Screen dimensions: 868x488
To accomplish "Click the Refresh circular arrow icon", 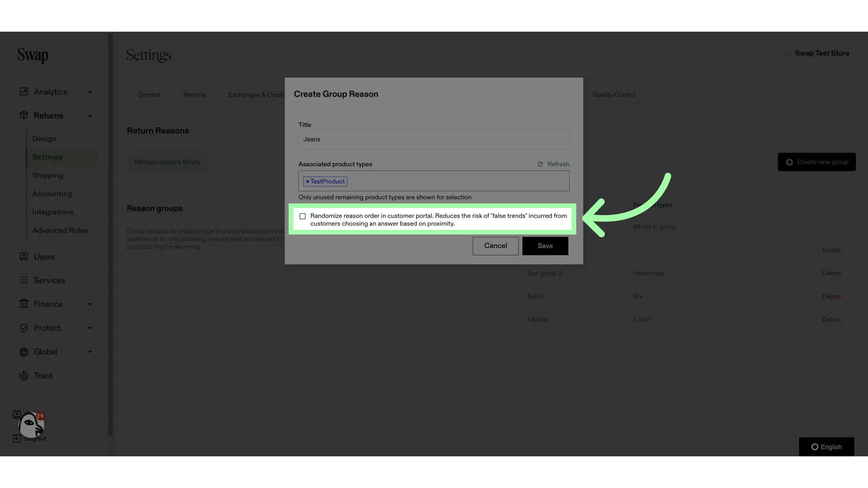I will [540, 164].
